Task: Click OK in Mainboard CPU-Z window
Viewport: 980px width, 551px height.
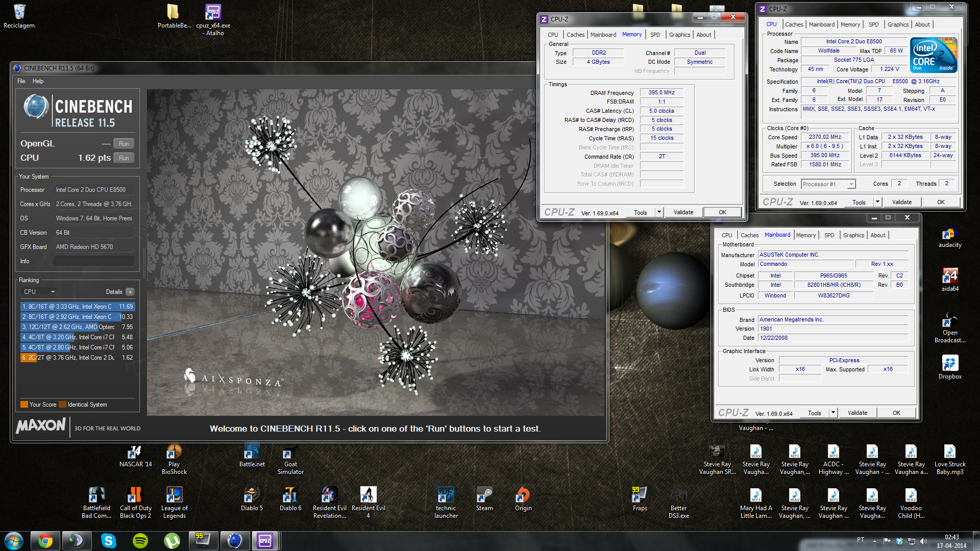Action: coord(897,413)
